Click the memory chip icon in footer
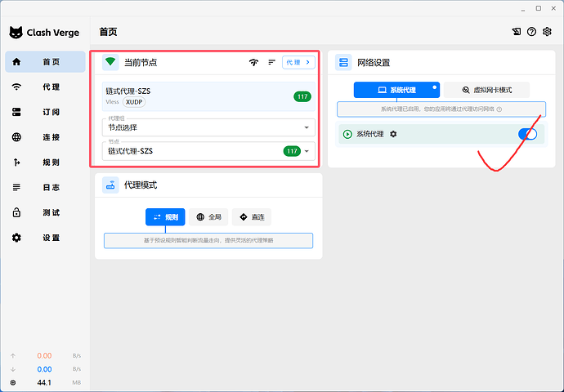 [13, 383]
